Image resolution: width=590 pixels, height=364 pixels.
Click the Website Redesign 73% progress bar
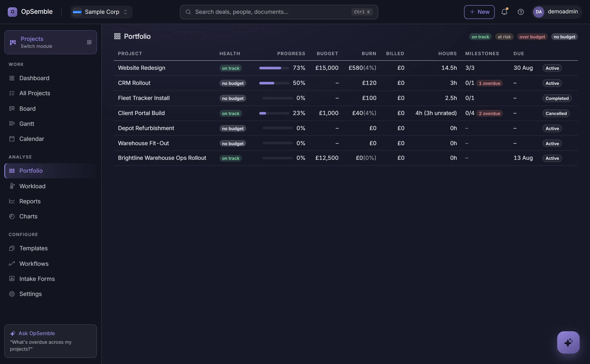274,68
